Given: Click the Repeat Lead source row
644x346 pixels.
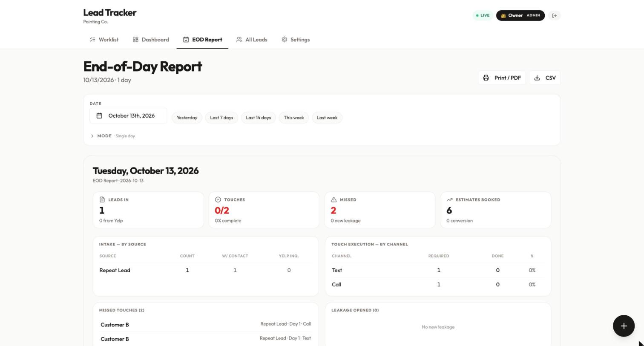Looking at the screenshot, I should (x=206, y=271).
